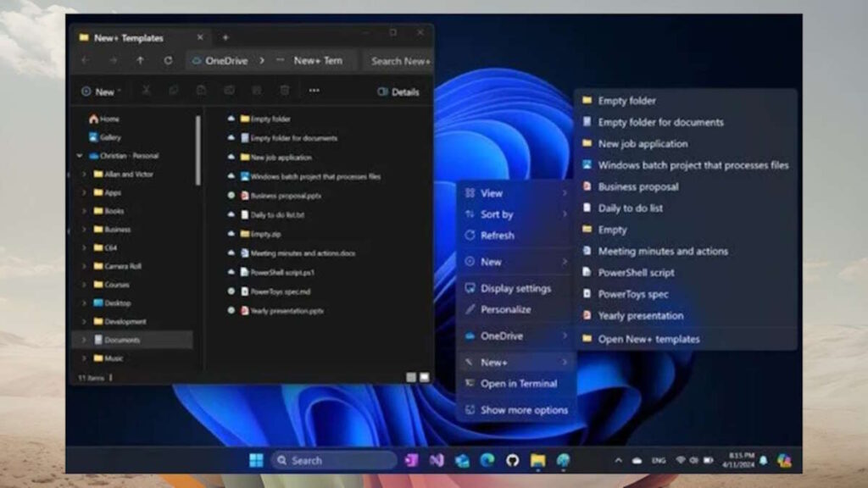Open the See more (three dots) menu
Screen dimensions: 868x488
tap(314, 90)
